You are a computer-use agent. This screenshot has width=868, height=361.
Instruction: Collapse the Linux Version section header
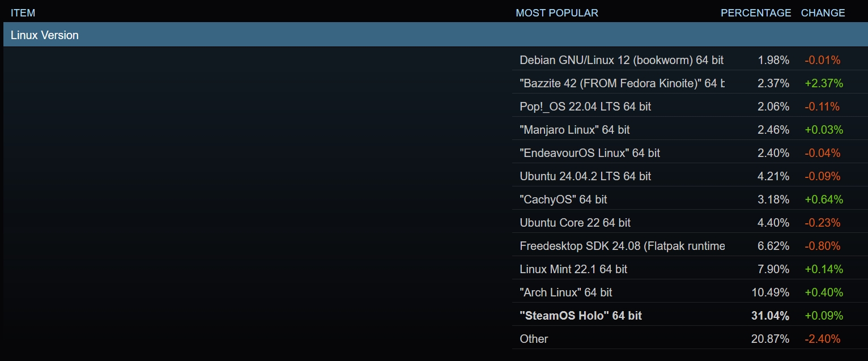click(435, 35)
